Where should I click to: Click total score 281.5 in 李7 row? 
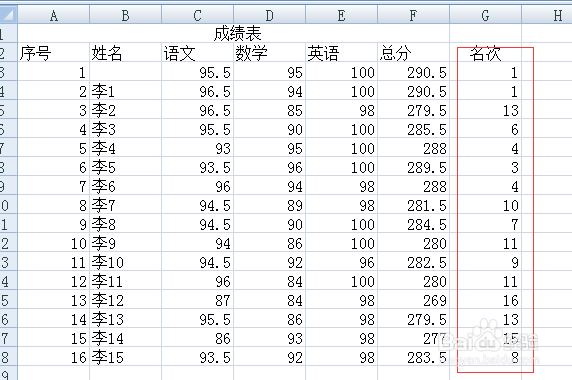pos(413,205)
